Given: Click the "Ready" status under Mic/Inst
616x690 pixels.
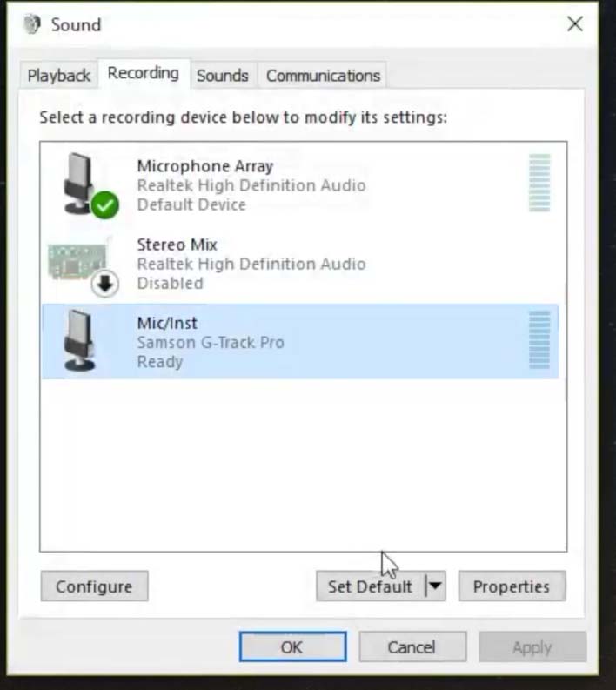Looking at the screenshot, I should pyautogui.click(x=160, y=362).
